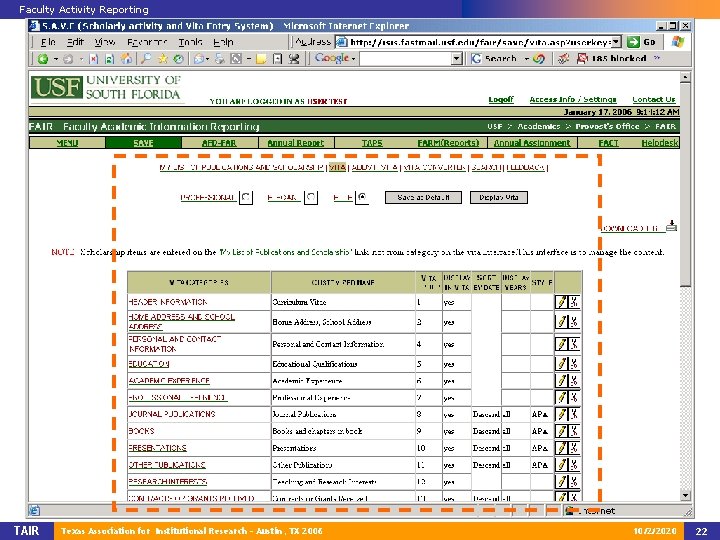Expand the Google toolbar overflow chevron

click(657, 58)
